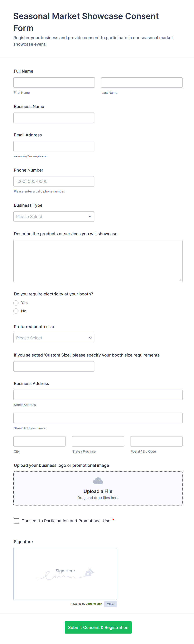Image resolution: width=194 pixels, height=644 pixels.
Task: Focus the custom booth size field
Action: click(54, 367)
